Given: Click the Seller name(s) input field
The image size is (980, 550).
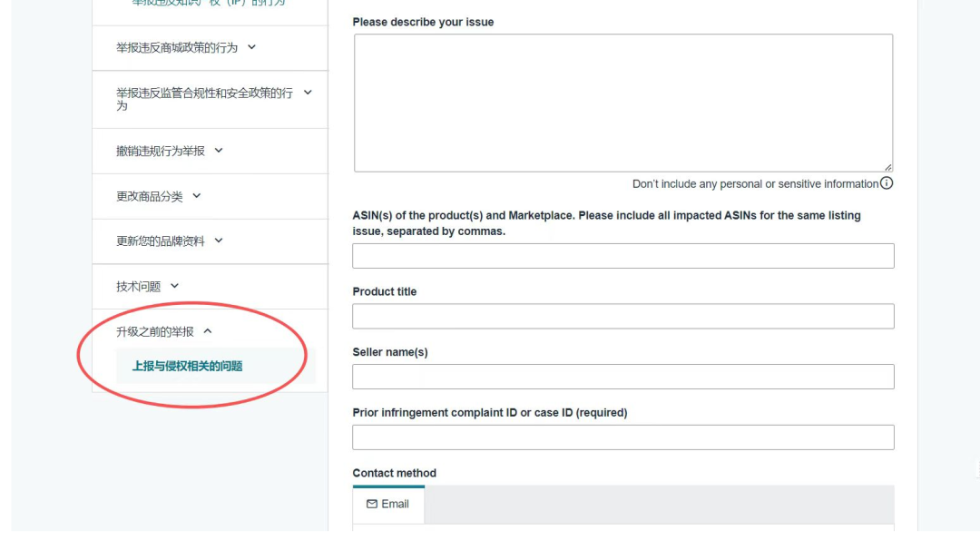Looking at the screenshot, I should tap(623, 377).
